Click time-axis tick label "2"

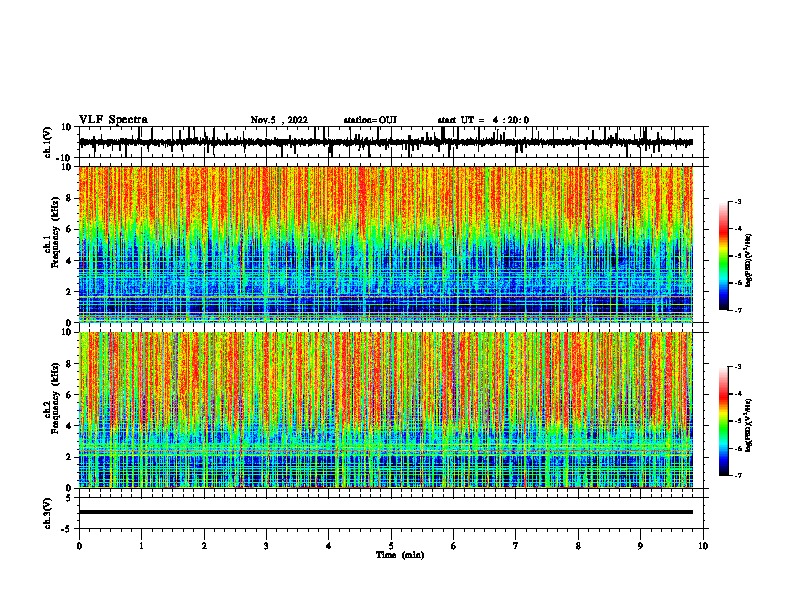coord(204,546)
